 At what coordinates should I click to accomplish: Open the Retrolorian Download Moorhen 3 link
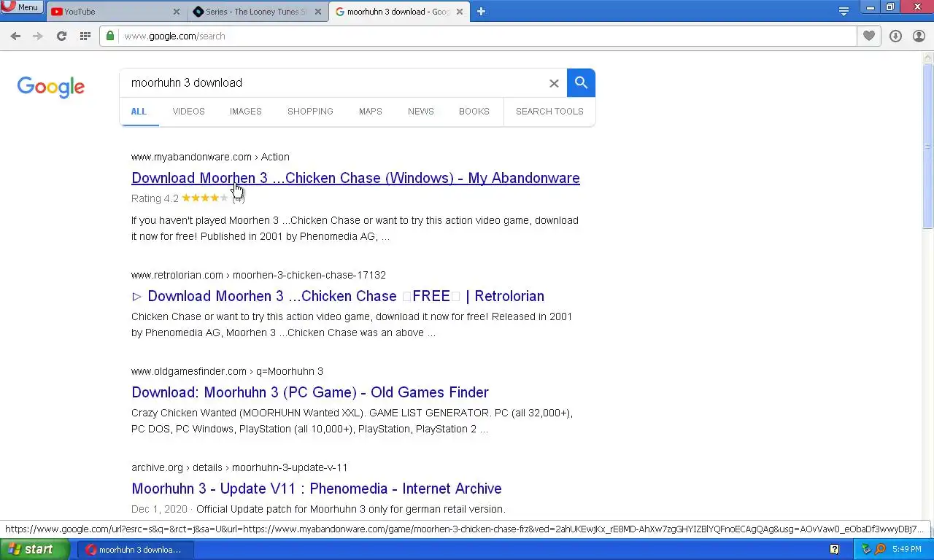(338, 296)
